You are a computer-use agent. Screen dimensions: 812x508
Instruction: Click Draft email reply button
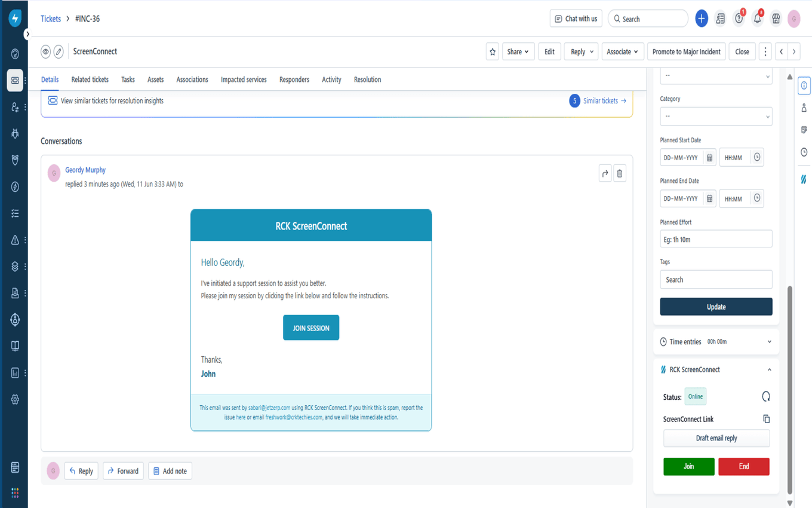click(x=716, y=438)
